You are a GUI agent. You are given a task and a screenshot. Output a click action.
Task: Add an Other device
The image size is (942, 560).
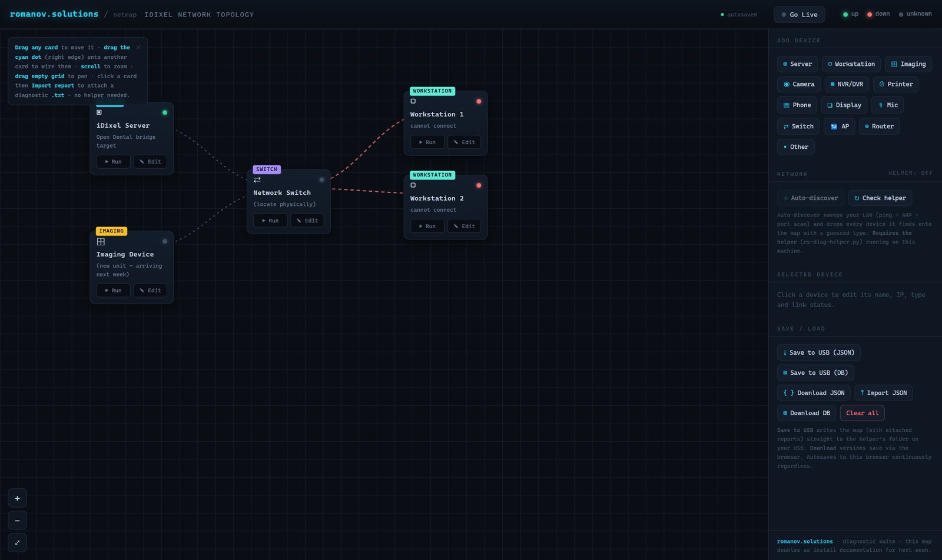click(795, 147)
